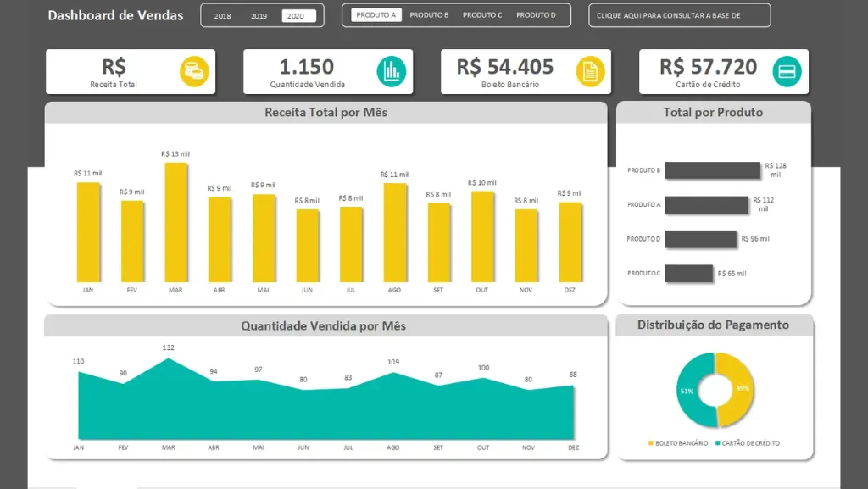Click the gold coins icon on Receita Total card
The height and width of the screenshot is (489, 868).
tap(193, 71)
